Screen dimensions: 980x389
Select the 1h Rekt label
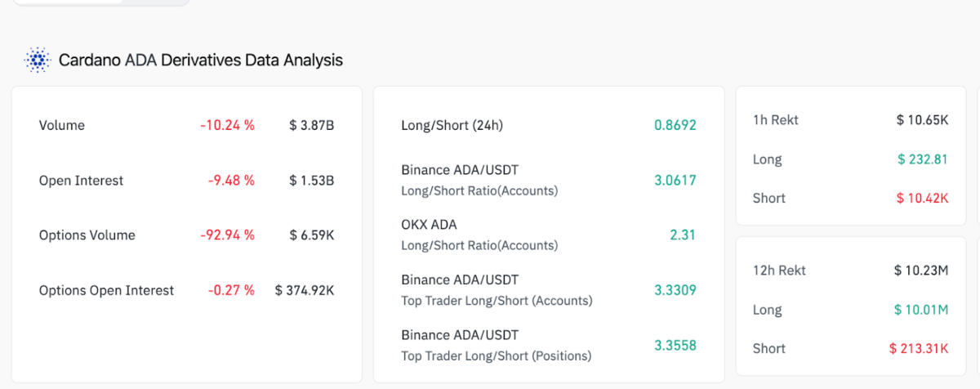(x=776, y=120)
